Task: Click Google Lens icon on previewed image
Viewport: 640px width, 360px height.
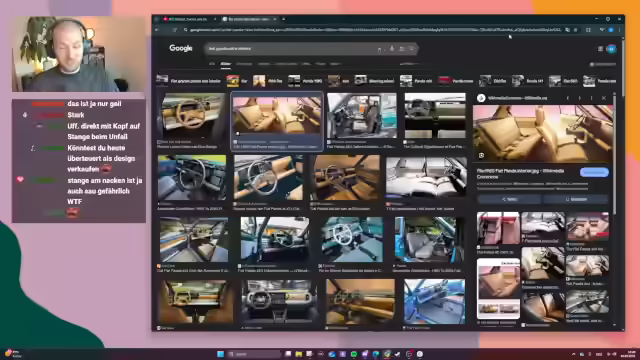Action: [x=481, y=156]
